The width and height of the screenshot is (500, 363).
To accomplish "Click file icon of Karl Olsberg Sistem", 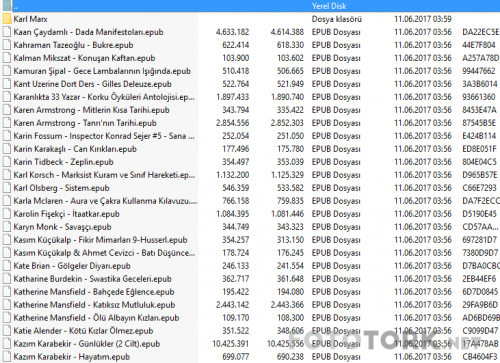I will (x=7, y=188).
